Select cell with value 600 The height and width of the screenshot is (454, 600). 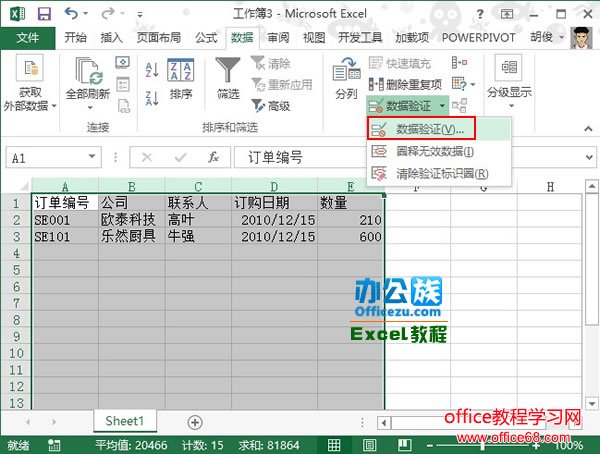(x=351, y=237)
